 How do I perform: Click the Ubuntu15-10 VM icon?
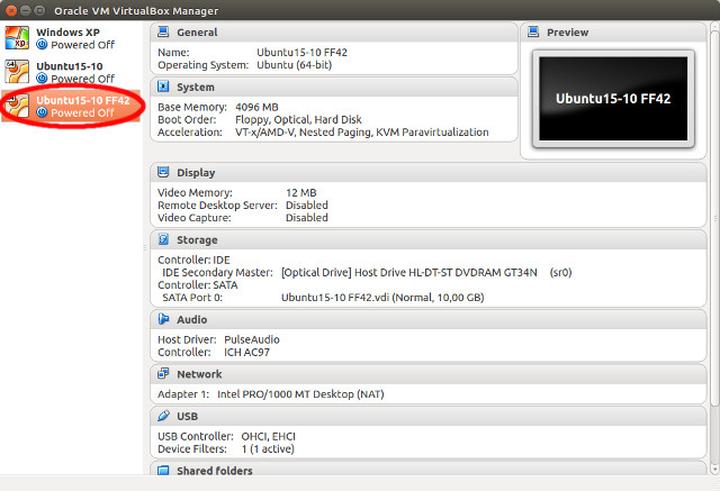17,72
